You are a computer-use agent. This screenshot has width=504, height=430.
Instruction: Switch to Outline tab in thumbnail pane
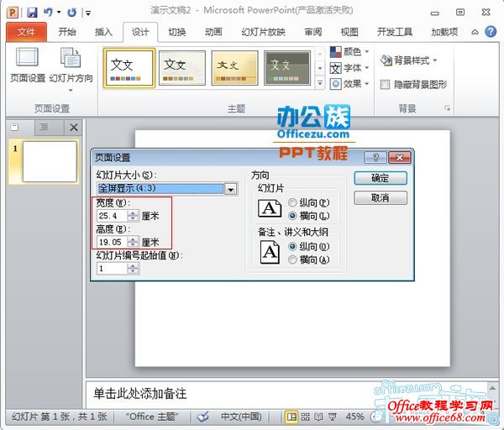(x=44, y=128)
